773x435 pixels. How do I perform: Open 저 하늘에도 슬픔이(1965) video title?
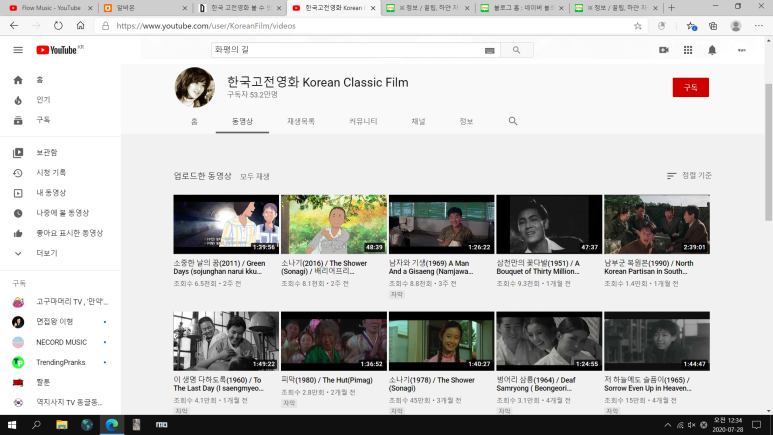[648, 384]
